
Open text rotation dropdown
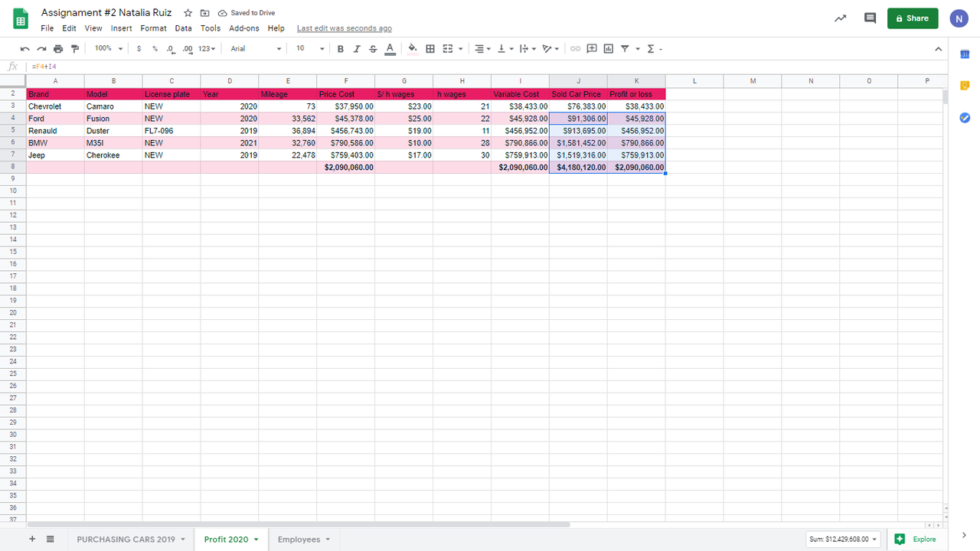point(550,48)
